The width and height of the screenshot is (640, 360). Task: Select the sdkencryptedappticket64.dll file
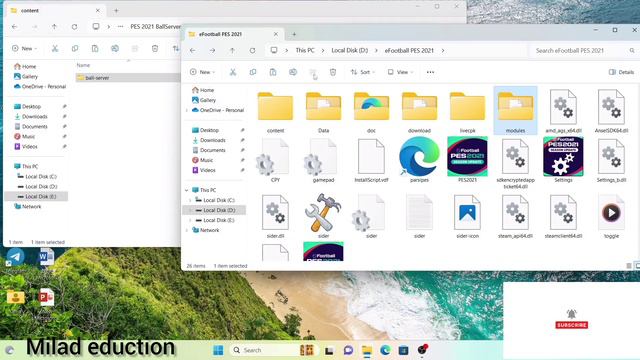click(x=515, y=163)
